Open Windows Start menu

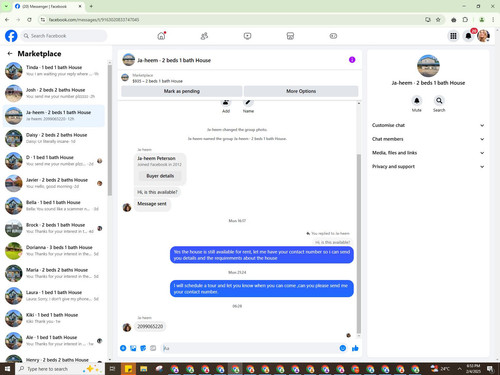tap(7, 369)
